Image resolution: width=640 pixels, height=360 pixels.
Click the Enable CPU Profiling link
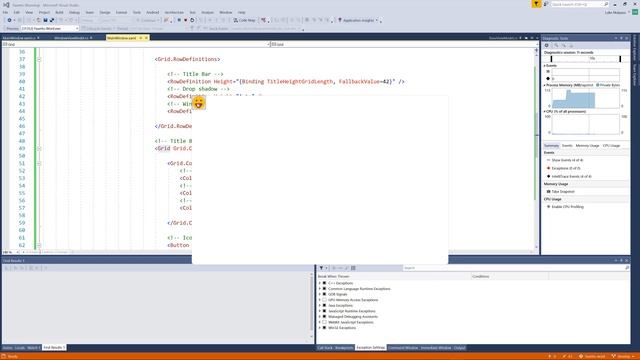coord(567,207)
